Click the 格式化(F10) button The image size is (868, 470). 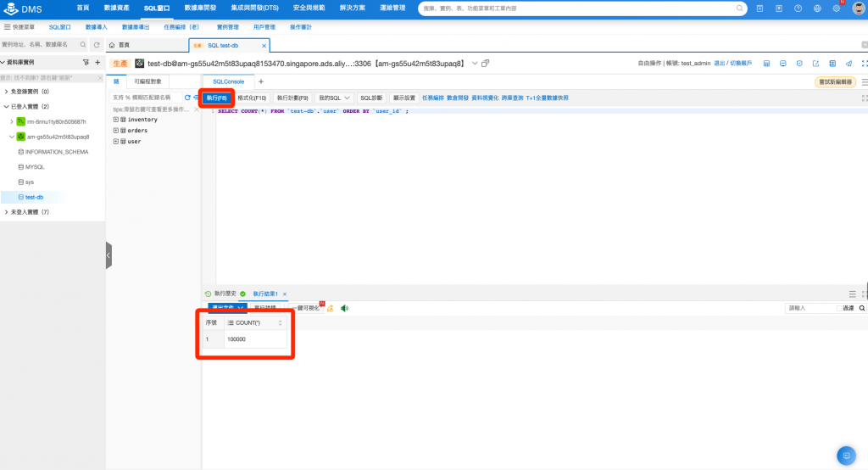click(x=252, y=98)
